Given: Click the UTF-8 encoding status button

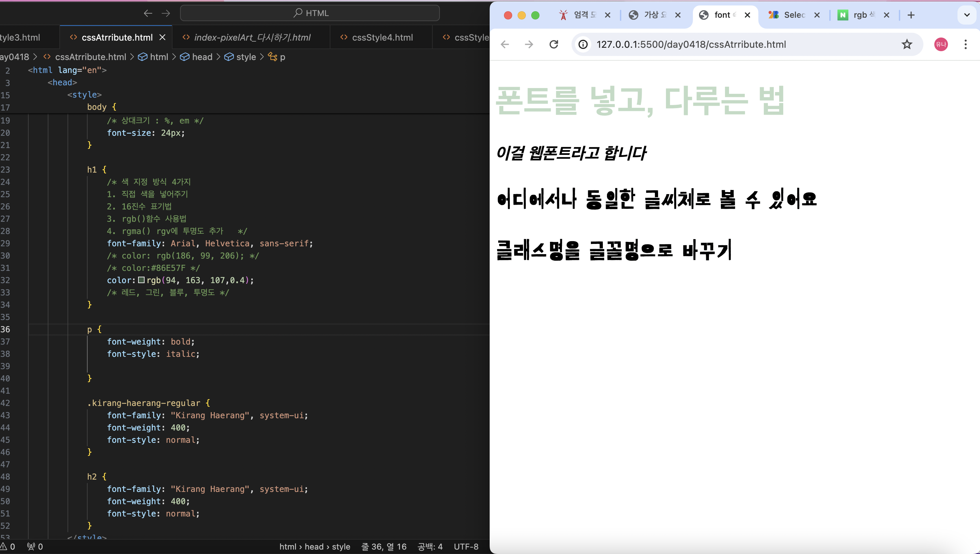Looking at the screenshot, I should click(466, 547).
